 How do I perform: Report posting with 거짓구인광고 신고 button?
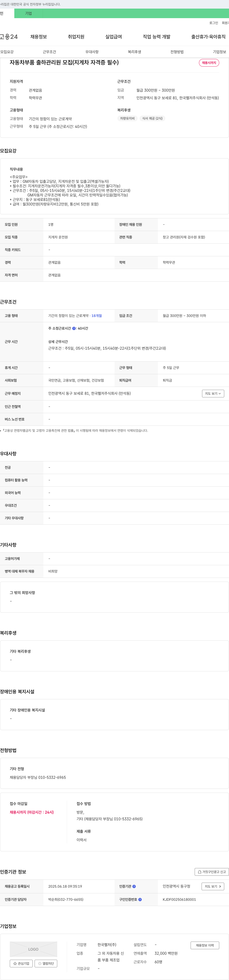tap(212, 872)
